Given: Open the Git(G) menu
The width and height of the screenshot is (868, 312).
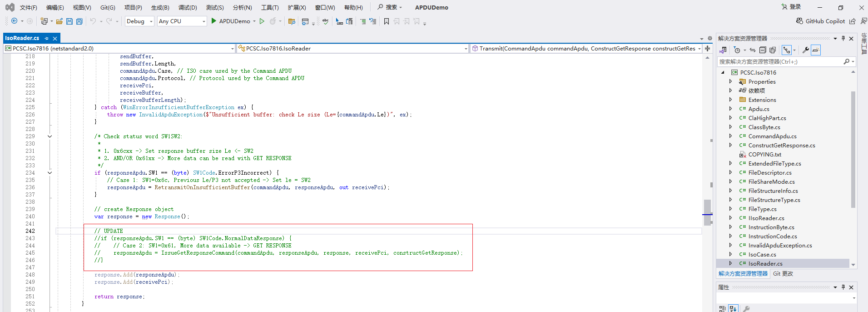Looking at the screenshot, I should click(108, 7).
